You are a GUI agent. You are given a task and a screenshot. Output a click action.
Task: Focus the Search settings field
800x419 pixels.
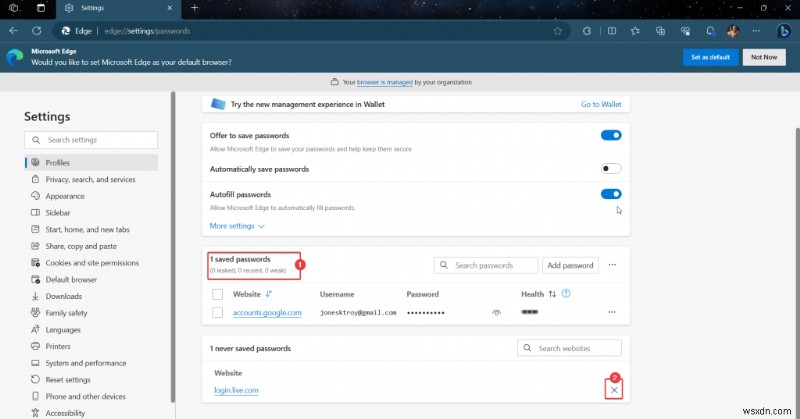91,140
